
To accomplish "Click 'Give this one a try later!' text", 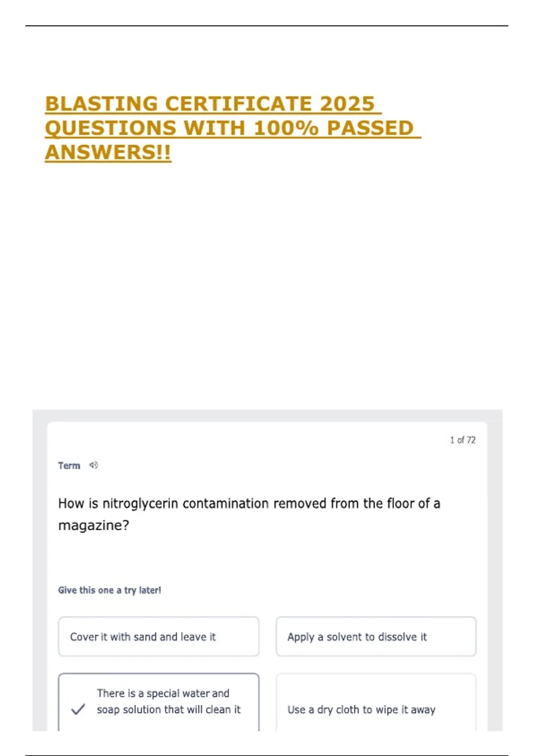I will [x=109, y=590].
